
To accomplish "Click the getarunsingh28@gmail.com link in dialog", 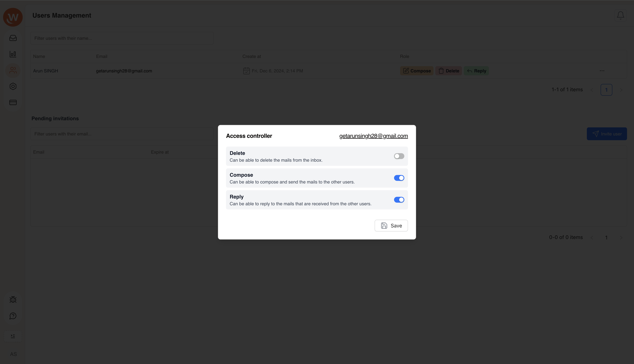I will [373, 136].
